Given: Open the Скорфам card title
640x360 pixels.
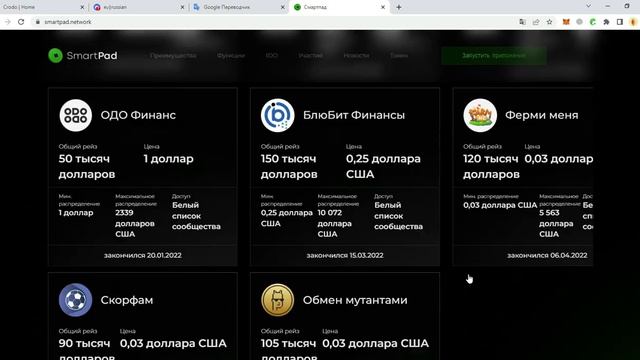Looking at the screenshot, I should click(x=127, y=300).
